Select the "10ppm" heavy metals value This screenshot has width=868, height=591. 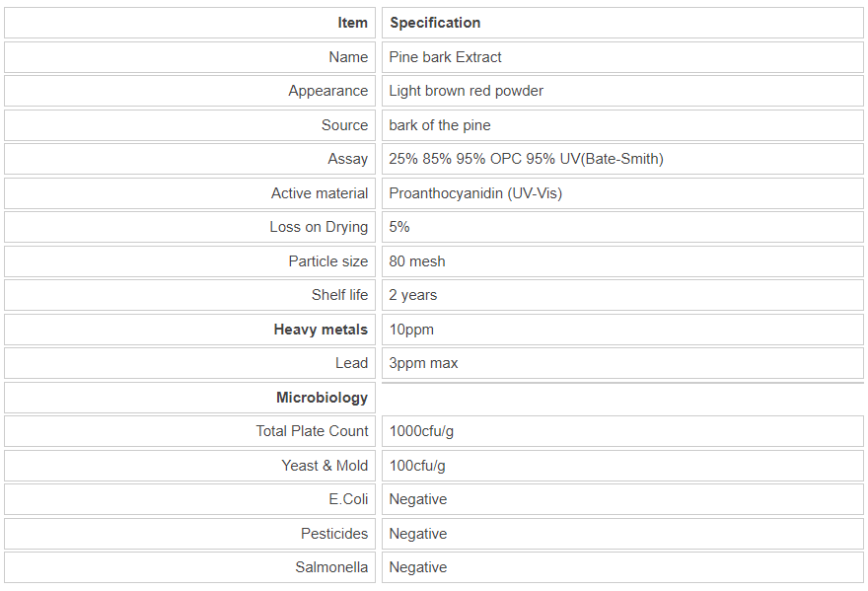[410, 330]
